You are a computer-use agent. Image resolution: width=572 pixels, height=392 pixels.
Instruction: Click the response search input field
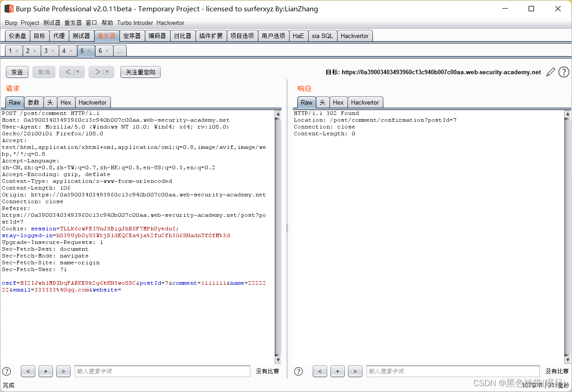coord(453,371)
